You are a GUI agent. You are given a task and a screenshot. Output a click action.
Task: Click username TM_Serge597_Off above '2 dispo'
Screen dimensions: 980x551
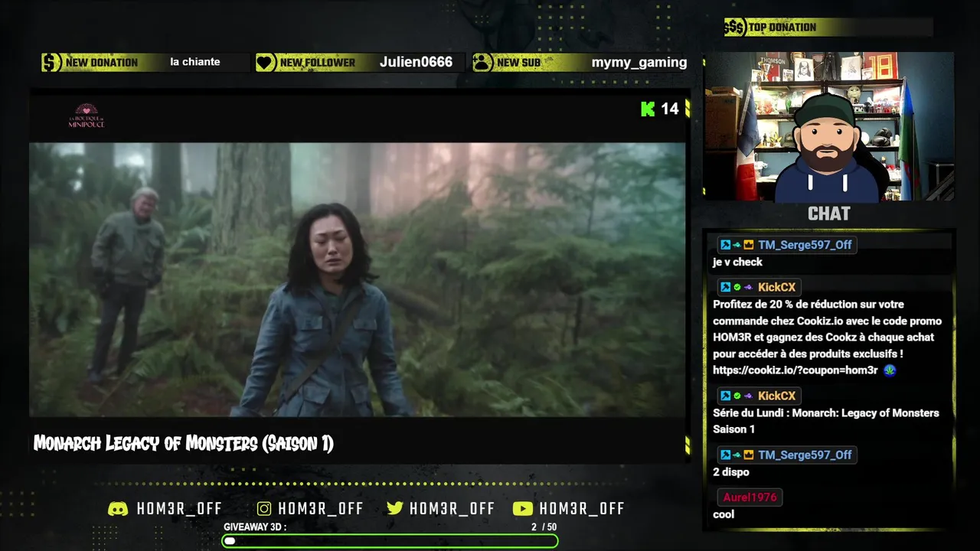click(x=805, y=455)
